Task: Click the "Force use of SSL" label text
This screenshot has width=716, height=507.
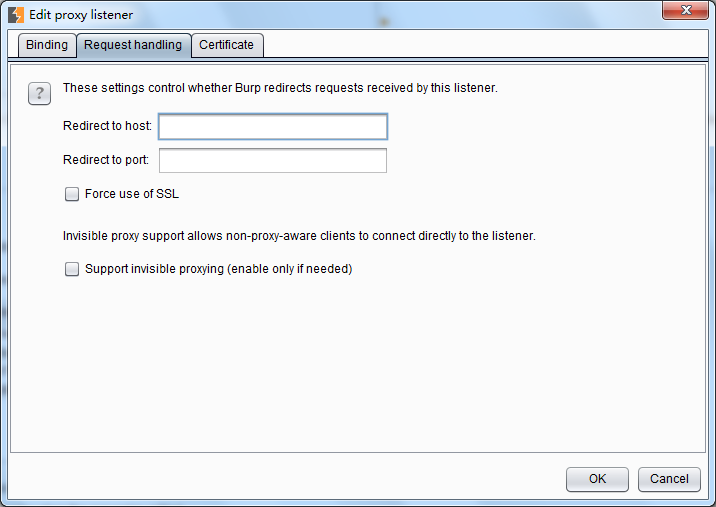Action: pos(132,194)
